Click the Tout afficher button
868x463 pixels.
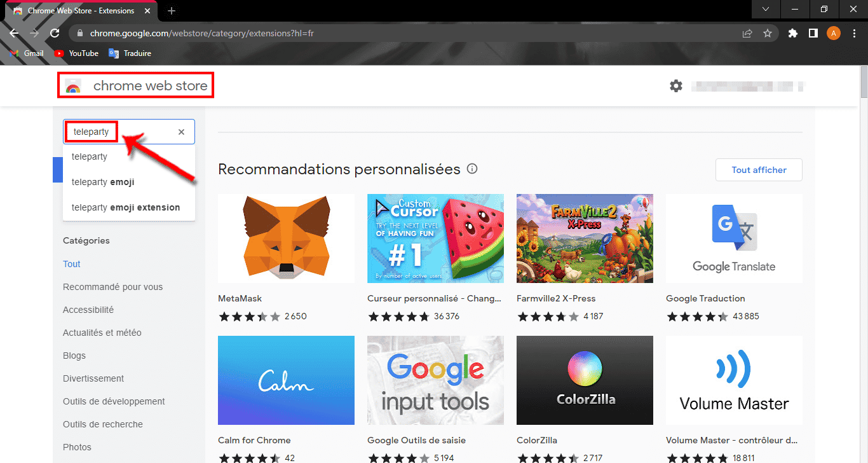pyautogui.click(x=759, y=170)
